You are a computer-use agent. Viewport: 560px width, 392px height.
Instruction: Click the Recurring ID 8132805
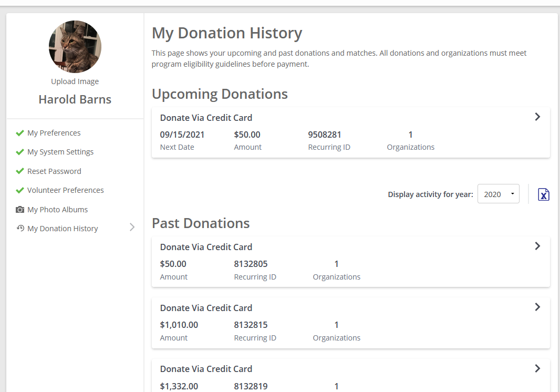pos(251,264)
